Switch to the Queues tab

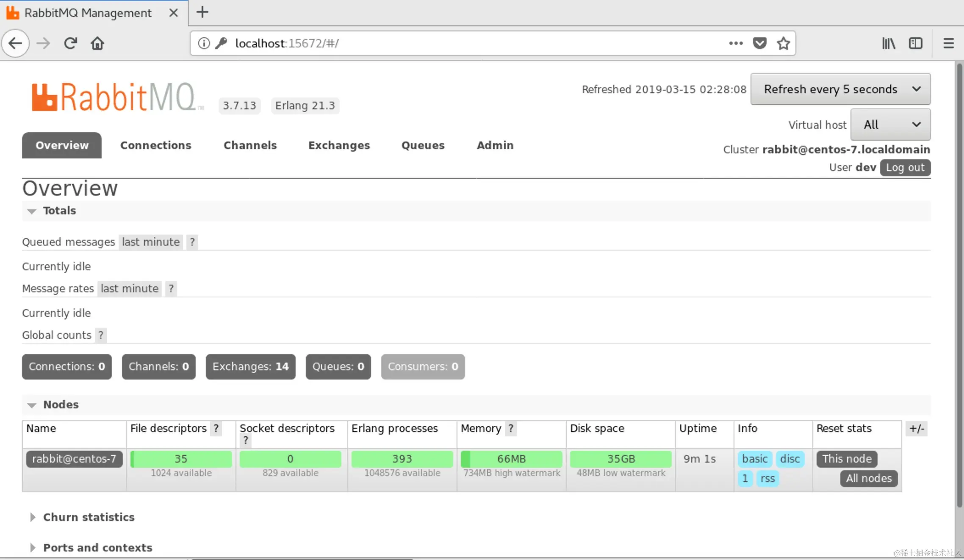click(x=423, y=145)
